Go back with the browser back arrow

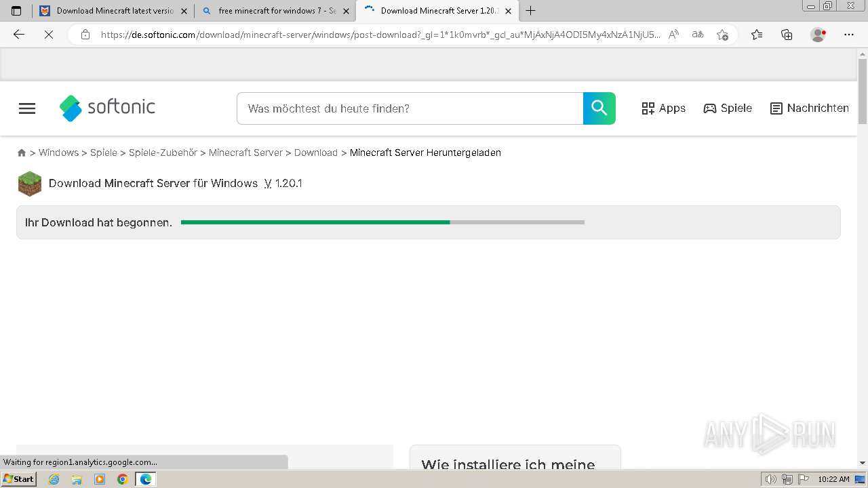pos(19,35)
